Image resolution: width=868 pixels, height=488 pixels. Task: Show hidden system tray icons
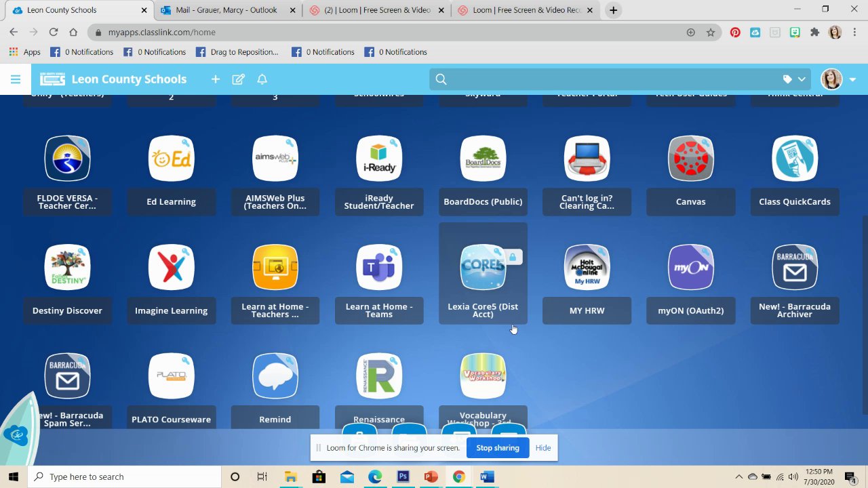[x=739, y=476]
